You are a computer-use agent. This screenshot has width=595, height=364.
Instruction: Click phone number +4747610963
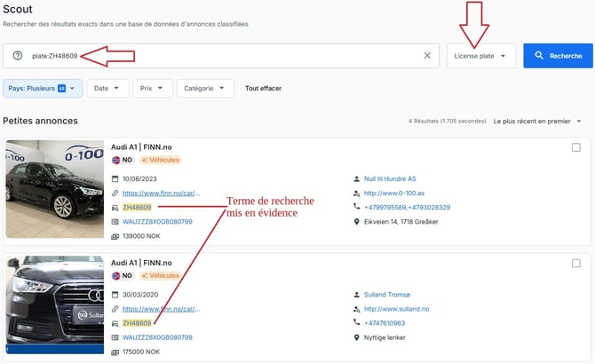click(x=385, y=323)
